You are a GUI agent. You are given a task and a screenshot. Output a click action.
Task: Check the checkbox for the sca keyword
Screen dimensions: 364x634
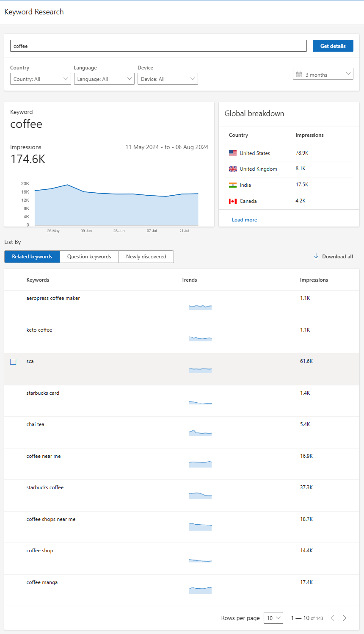pyautogui.click(x=13, y=362)
